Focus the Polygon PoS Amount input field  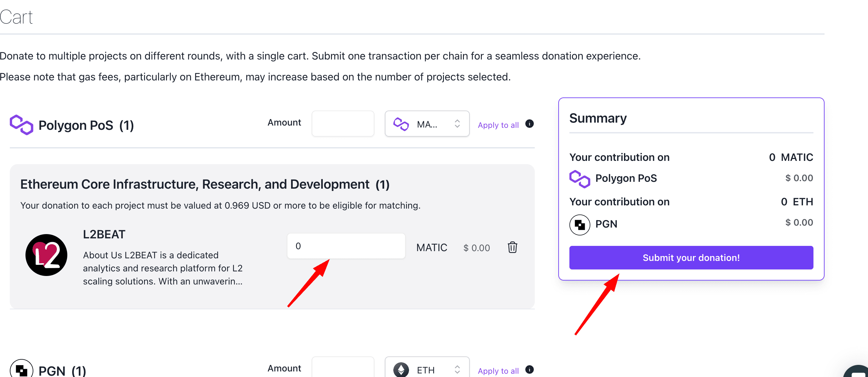click(343, 124)
